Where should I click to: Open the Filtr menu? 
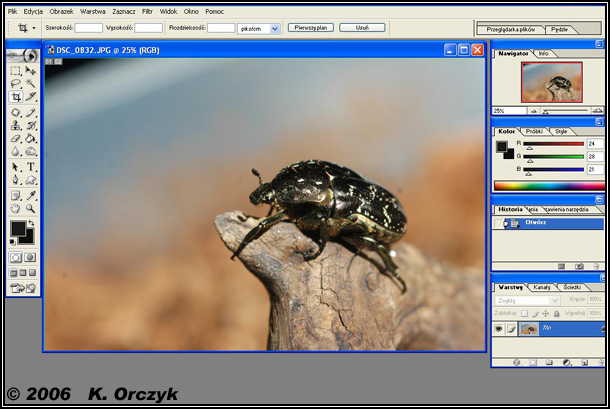[x=147, y=11]
